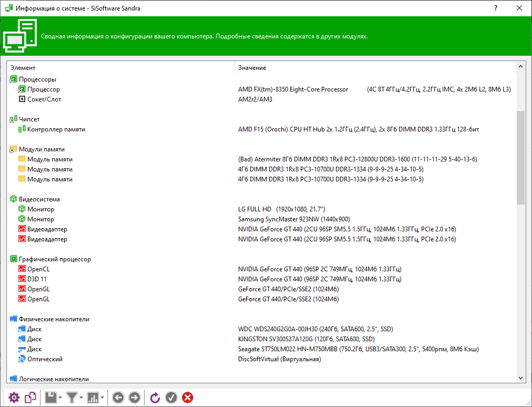
Task: Select the Видеосистема group label
Action: click(x=39, y=199)
